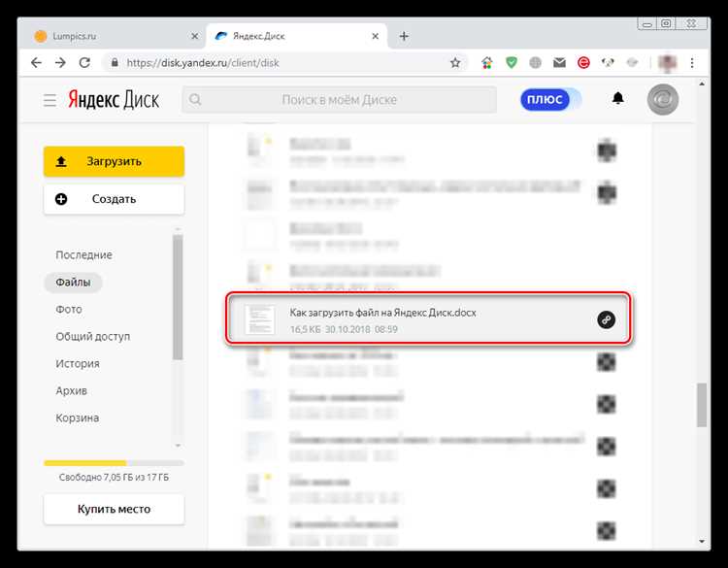Open the hamburger menu beside Яндекс Диск logo
This screenshot has width=728, height=568.
[50, 100]
